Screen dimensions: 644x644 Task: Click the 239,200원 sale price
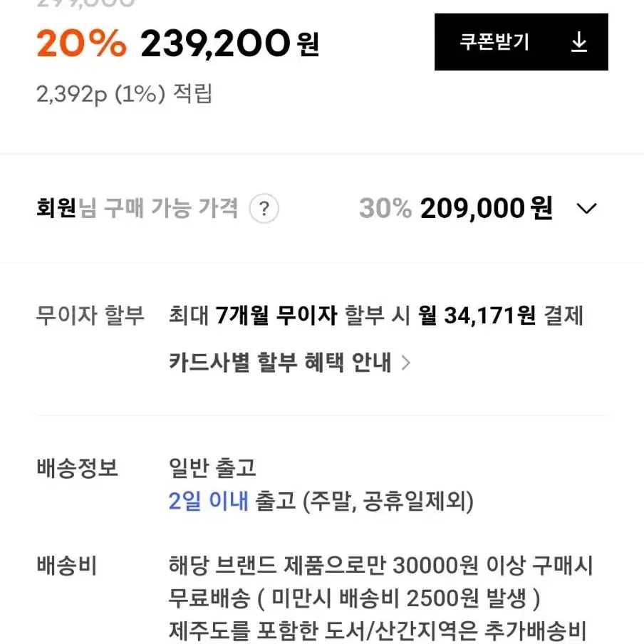229,43
